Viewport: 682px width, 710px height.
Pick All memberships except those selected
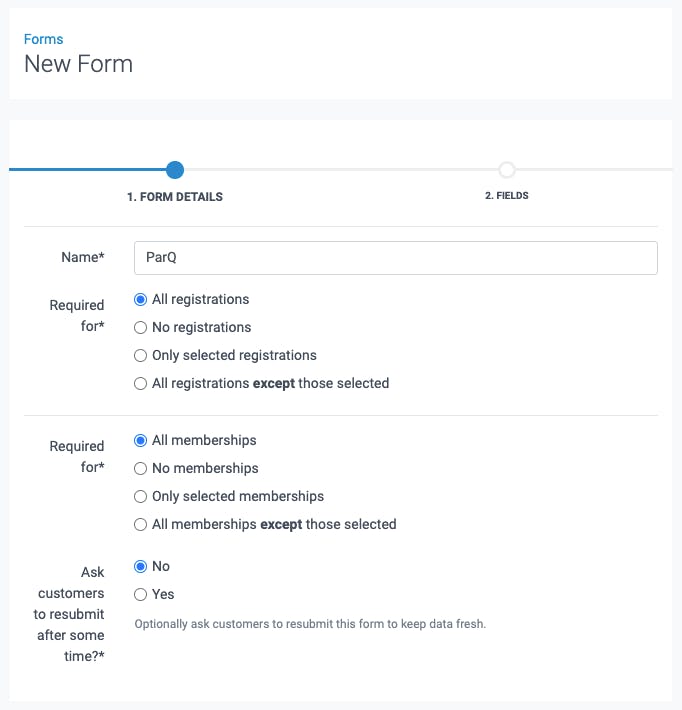coord(141,524)
